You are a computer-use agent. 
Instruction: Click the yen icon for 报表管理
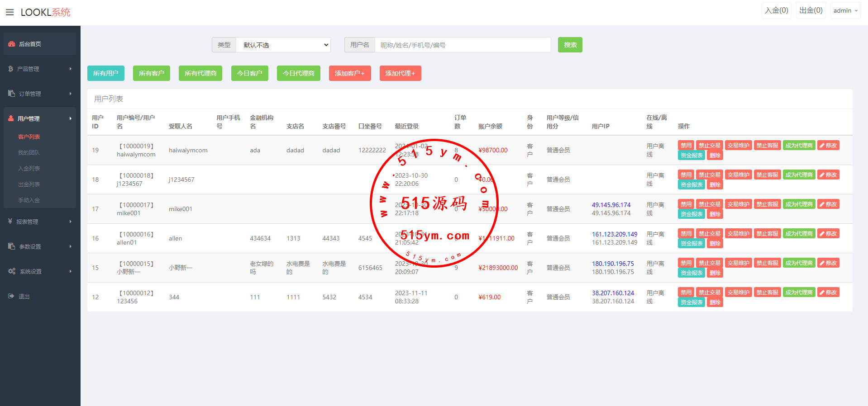10,222
